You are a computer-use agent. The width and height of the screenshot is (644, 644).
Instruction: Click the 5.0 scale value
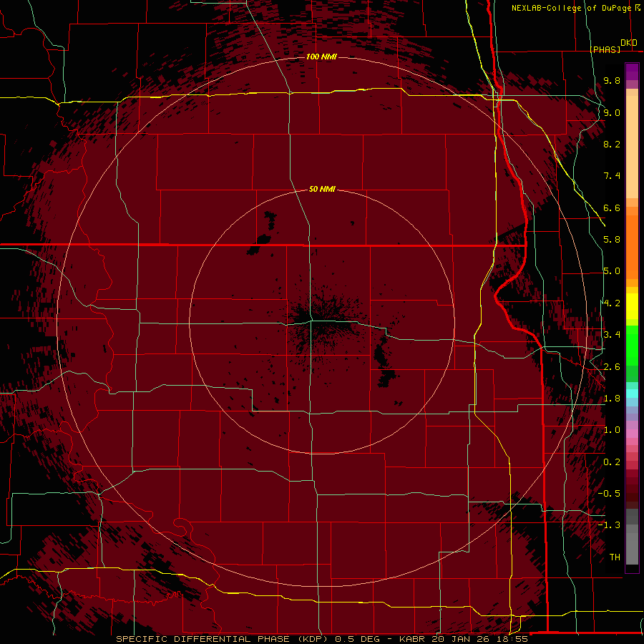(x=612, y=271)
